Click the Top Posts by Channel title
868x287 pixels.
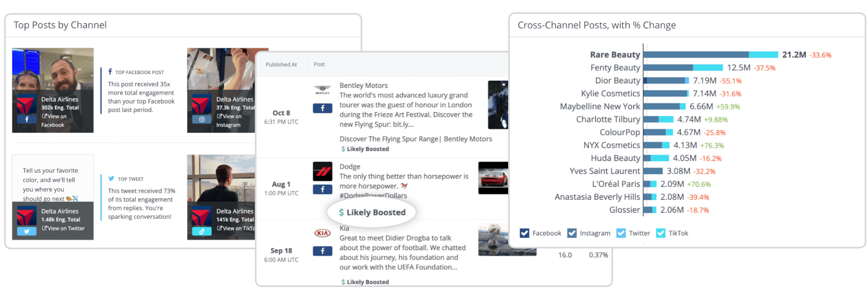60,25
